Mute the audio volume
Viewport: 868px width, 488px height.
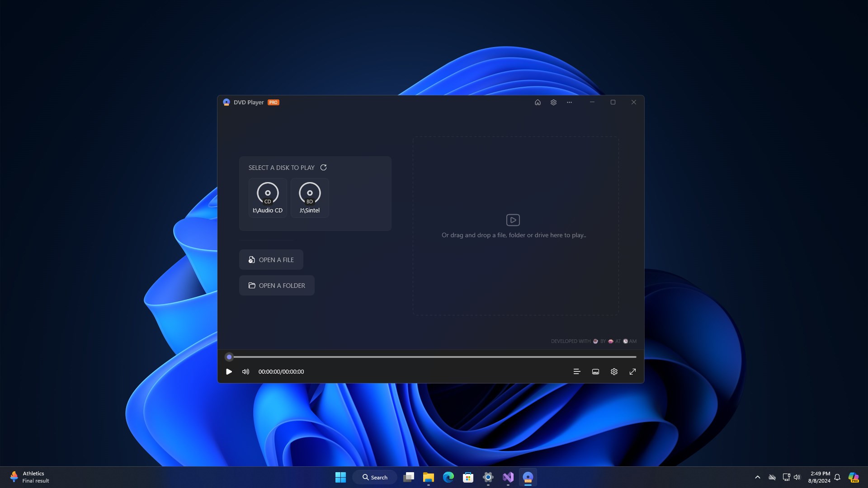point(245,371)
